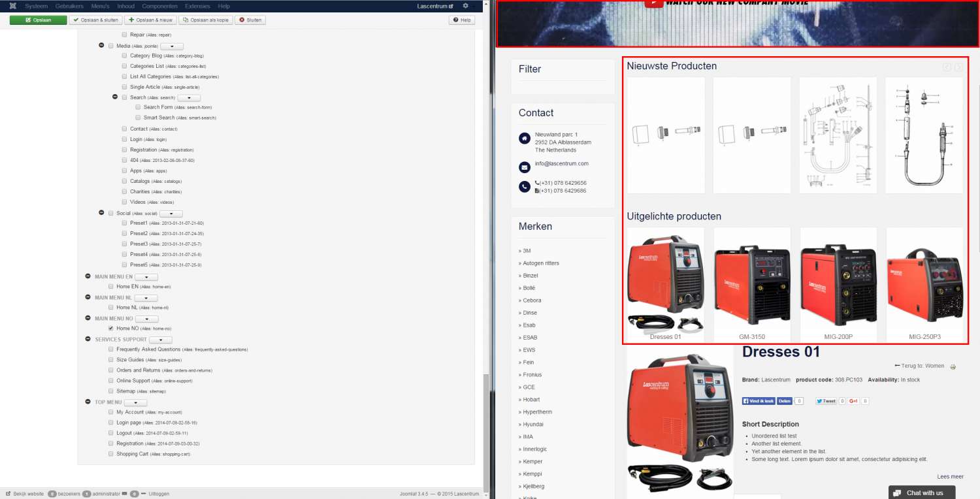The image size is (980, 499).
Task: Uncheck the Home NO checkbox
Action: point(111,329)
